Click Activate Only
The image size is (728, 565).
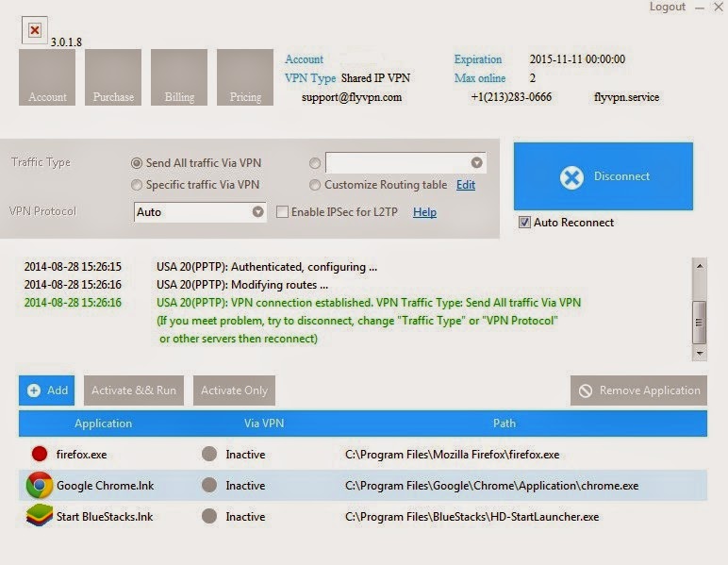click(234, 391)
